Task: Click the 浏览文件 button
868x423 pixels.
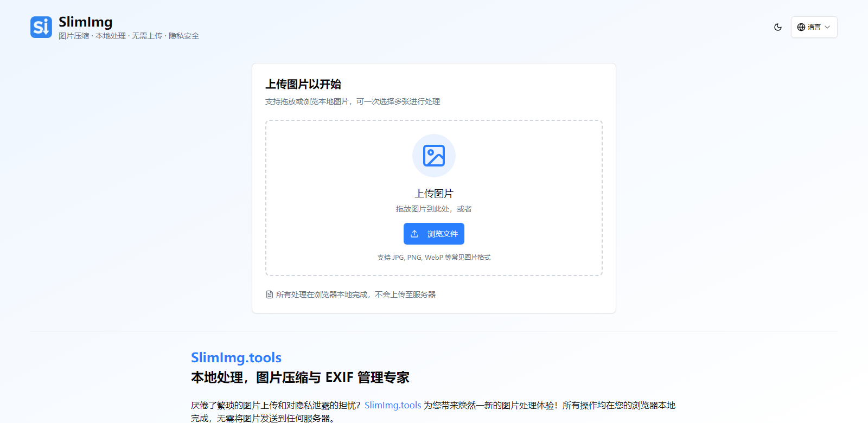Action: click(434, 234)
